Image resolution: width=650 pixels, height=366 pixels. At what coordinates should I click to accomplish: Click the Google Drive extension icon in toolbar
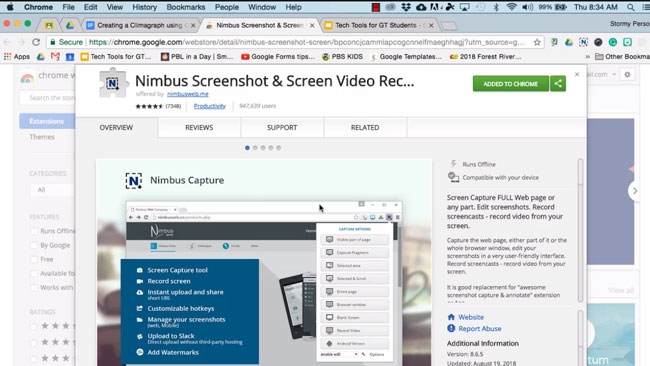(569, 42)
